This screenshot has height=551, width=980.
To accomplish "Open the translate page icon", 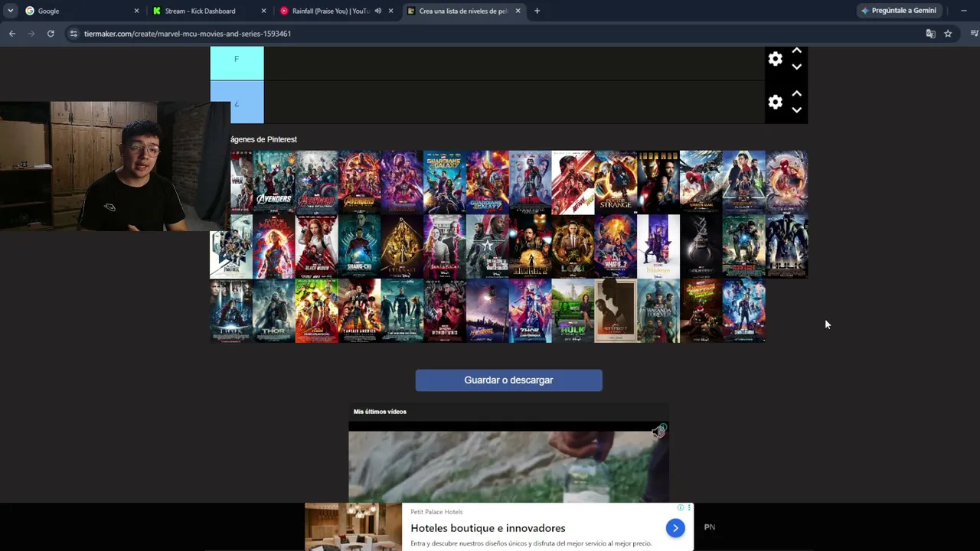I will pyautogui.click(x=930, y=34).
